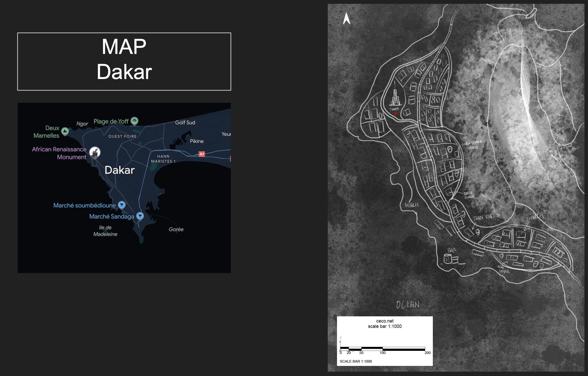This screenshot has height=376, width=588.
Task: Click the MAP Dakar title box
Action: [124, 61]
